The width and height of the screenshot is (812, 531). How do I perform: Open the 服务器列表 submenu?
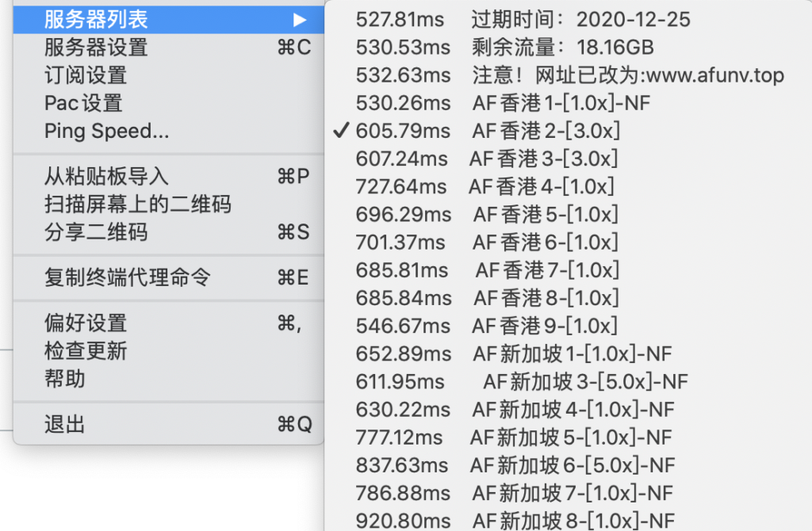click(169, 20)
